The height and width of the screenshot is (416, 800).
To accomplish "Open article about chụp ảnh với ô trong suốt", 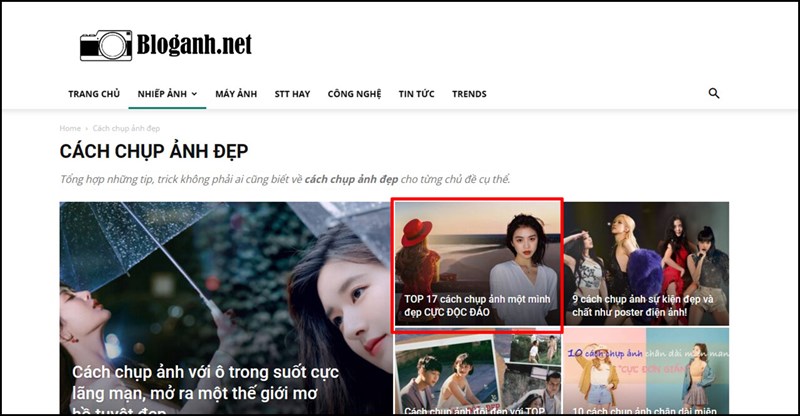I will point(225,308).
